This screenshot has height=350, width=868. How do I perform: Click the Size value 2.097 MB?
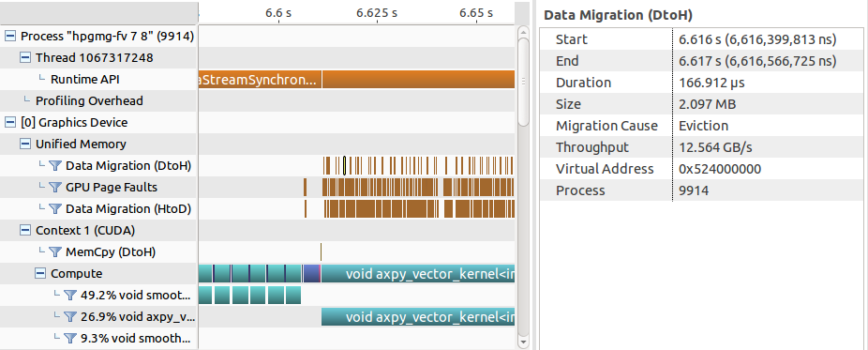pos(707,104)
